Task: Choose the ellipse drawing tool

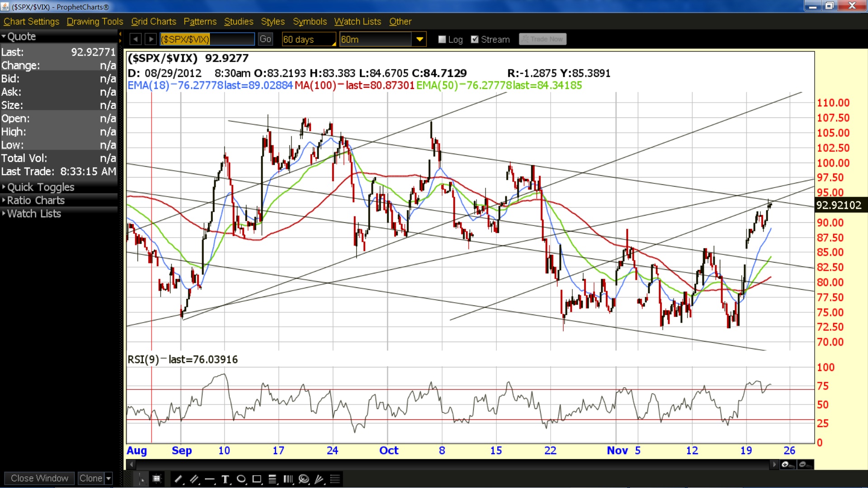Action: 241,479
